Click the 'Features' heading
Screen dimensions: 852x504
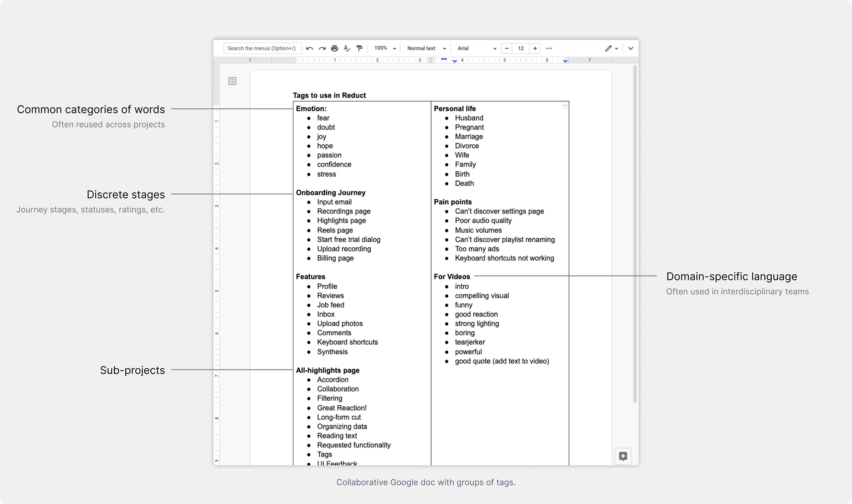pos(310,276)
